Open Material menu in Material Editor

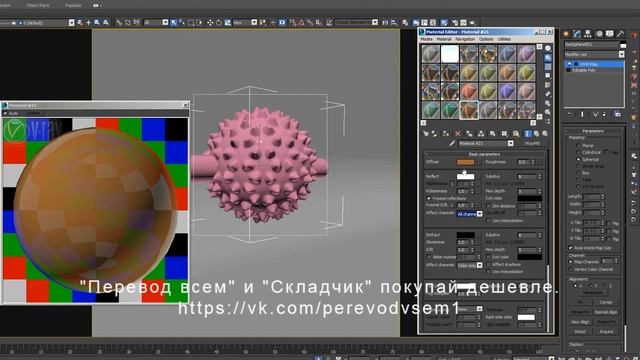point(444,39)
